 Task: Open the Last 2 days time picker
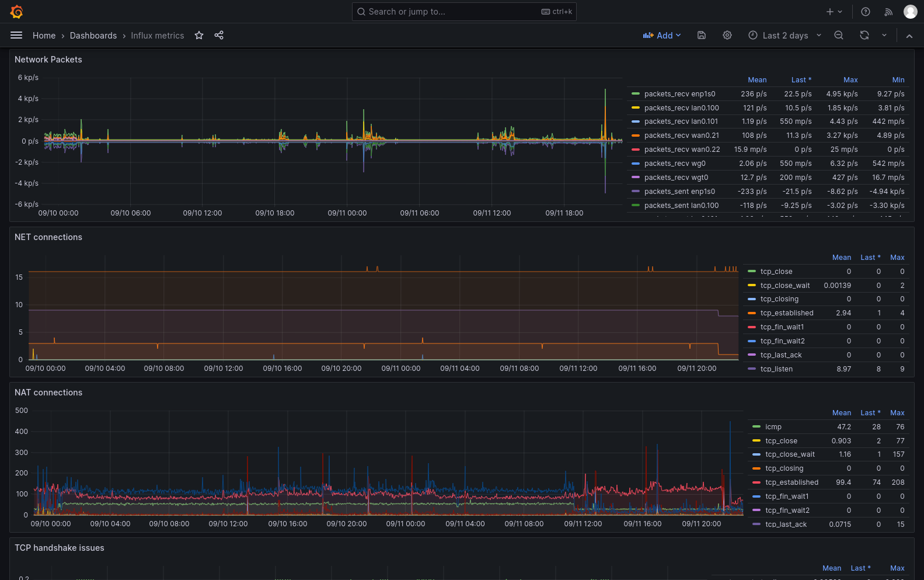(785, 36)
